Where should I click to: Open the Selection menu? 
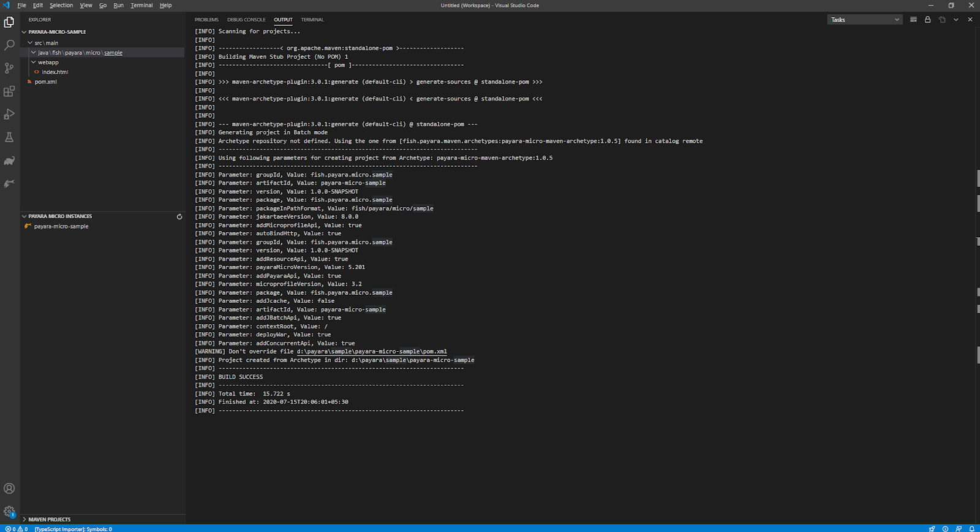tap(61, 6)
